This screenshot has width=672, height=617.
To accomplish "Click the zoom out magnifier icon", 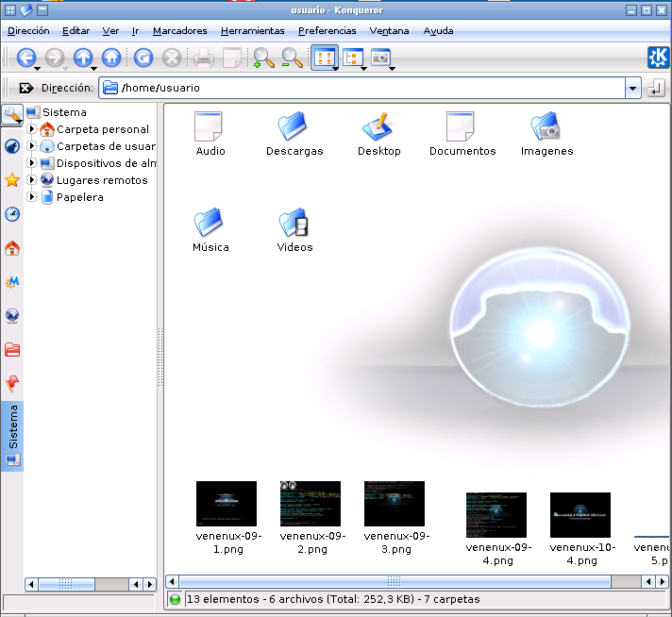I will (x=292, y=58).
